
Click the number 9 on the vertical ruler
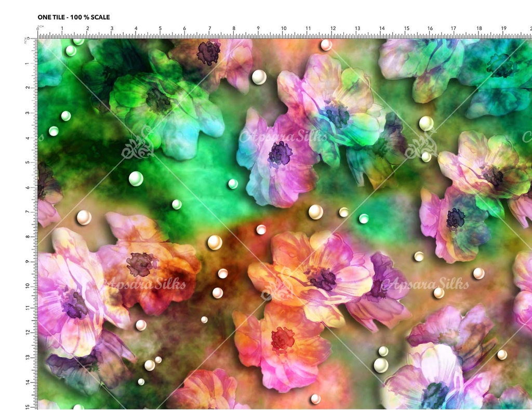(x=27, y=261)
